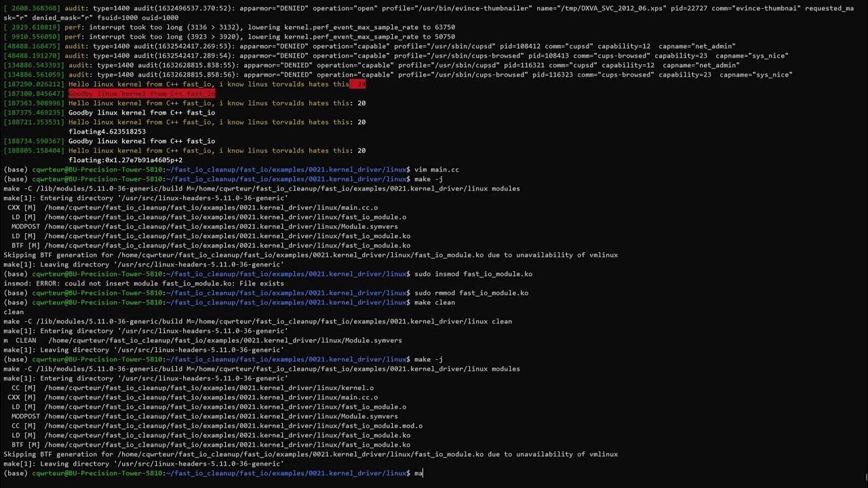Click the "CC [M]" fast_io_module.mod.o build line
The height and width of the screenshot is (488, 868).
(216, 426)
